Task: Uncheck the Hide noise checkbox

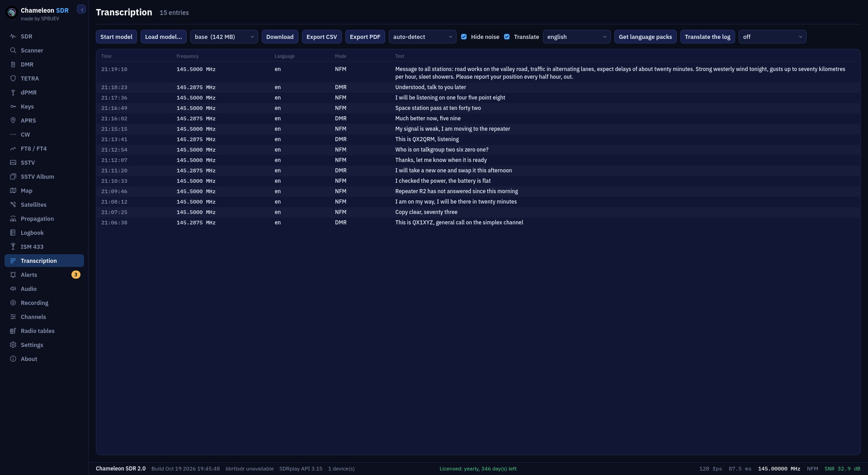Action: click(464, 37)
